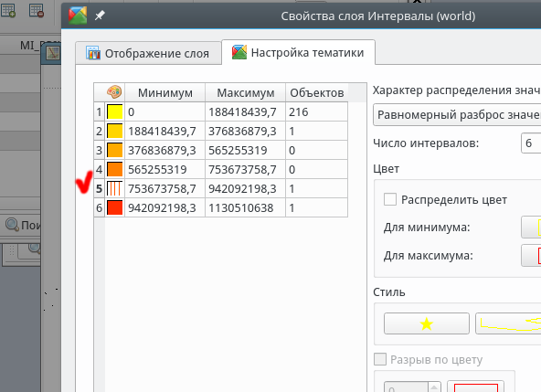Click maximum cell 188418439,7 in row 1
The image size is (541, 392).
click(x=245, y=111)
